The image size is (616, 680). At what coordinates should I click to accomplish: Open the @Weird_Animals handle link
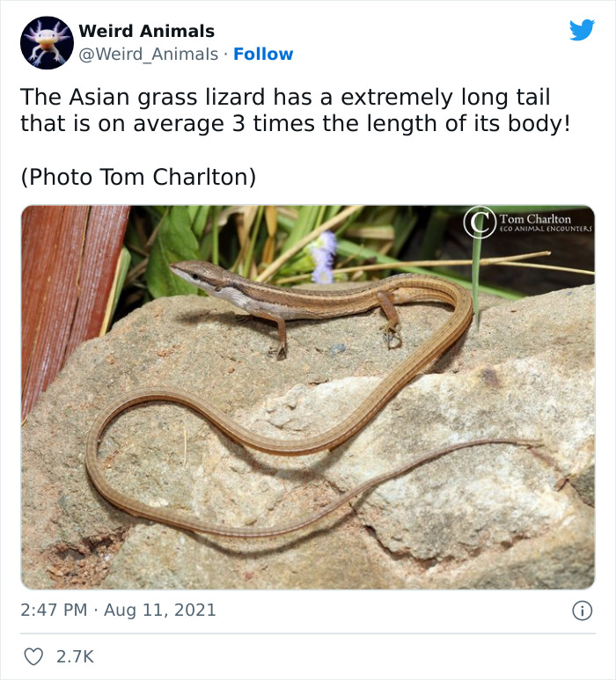point(148,55)
